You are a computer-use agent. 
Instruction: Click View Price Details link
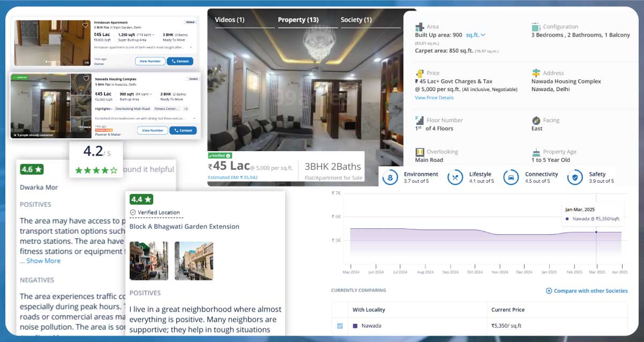434,98
